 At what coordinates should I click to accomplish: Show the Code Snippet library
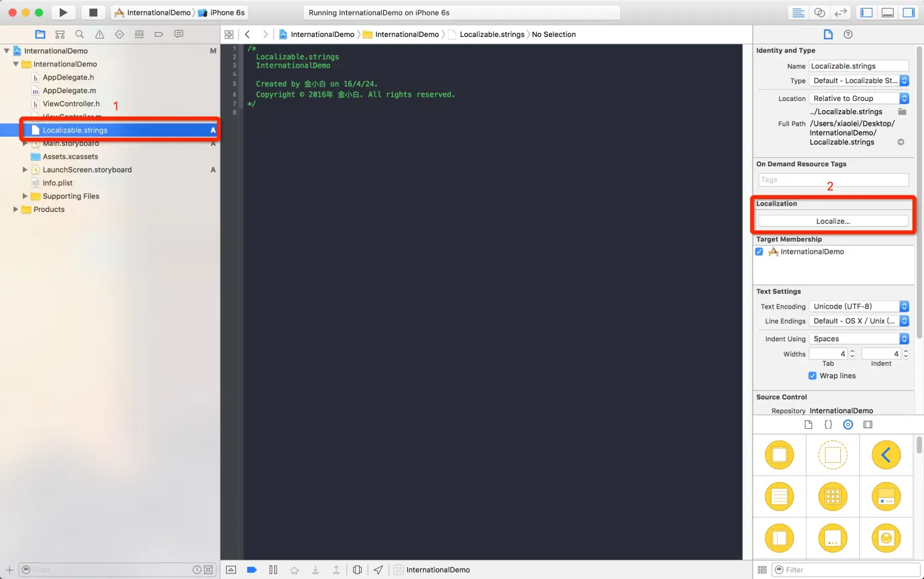point(828,424)
